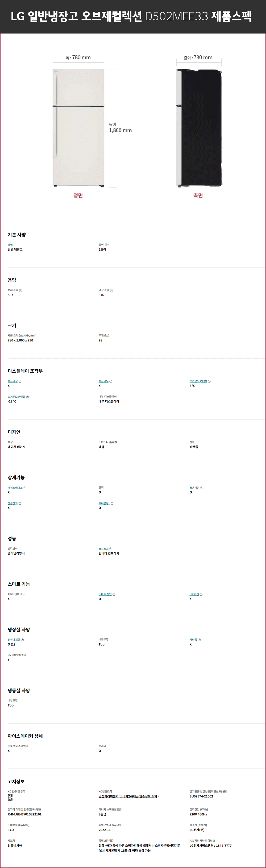Click the help icon next to UP 가전
The width and height of the screenshot is (266, 868).
[201, 594]
